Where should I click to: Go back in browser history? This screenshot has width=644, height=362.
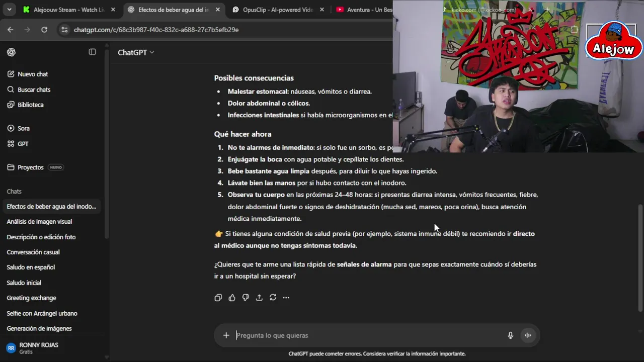[11, 30]
